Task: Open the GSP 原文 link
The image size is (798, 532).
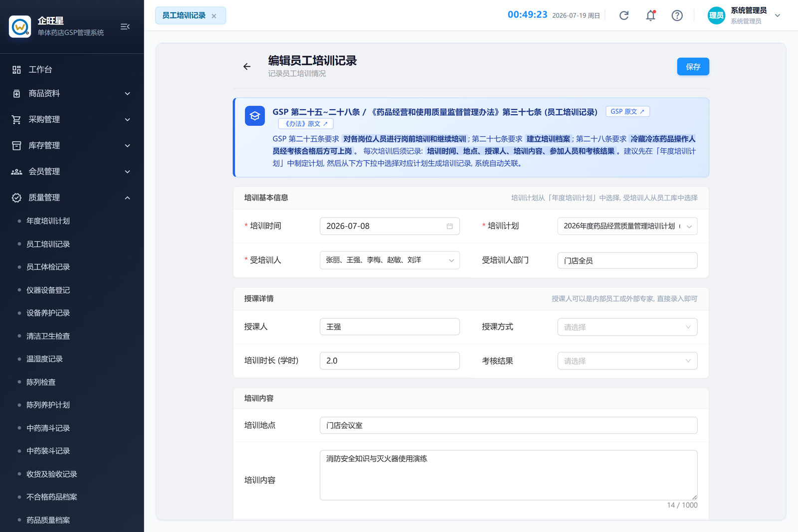Action: coord(627,112)
